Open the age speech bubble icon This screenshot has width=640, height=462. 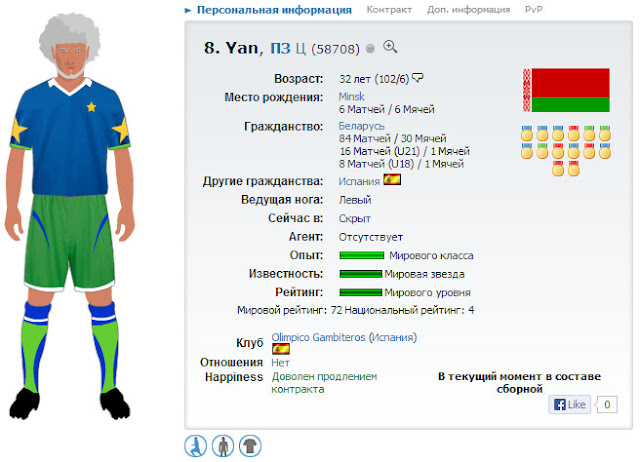(418, 77)
